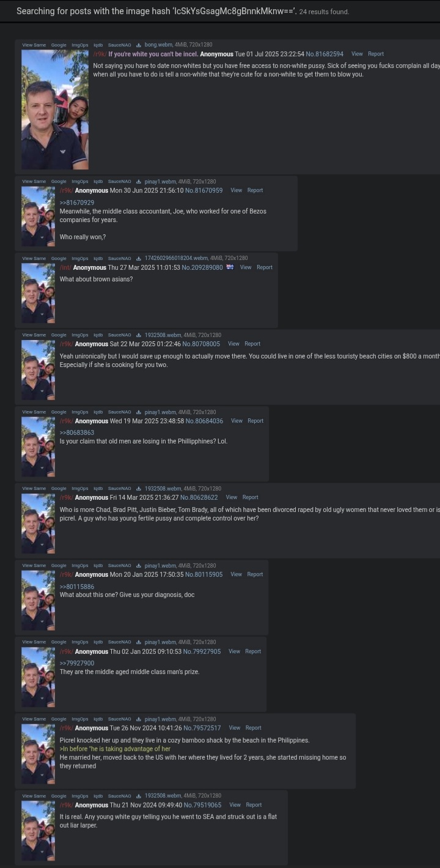Open post number No.80684036
Screen dimensions: 440x868
coord(205,421)
